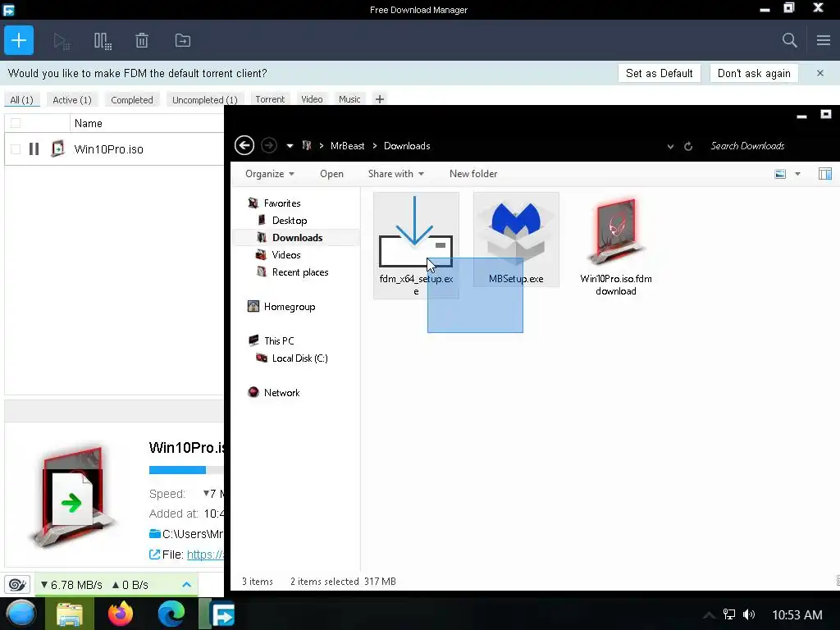Image resolution: width=840 pixels, height=630 pixels.
Task: Select the Win10Pro.iso download name
Action: (x=109, y=149)
